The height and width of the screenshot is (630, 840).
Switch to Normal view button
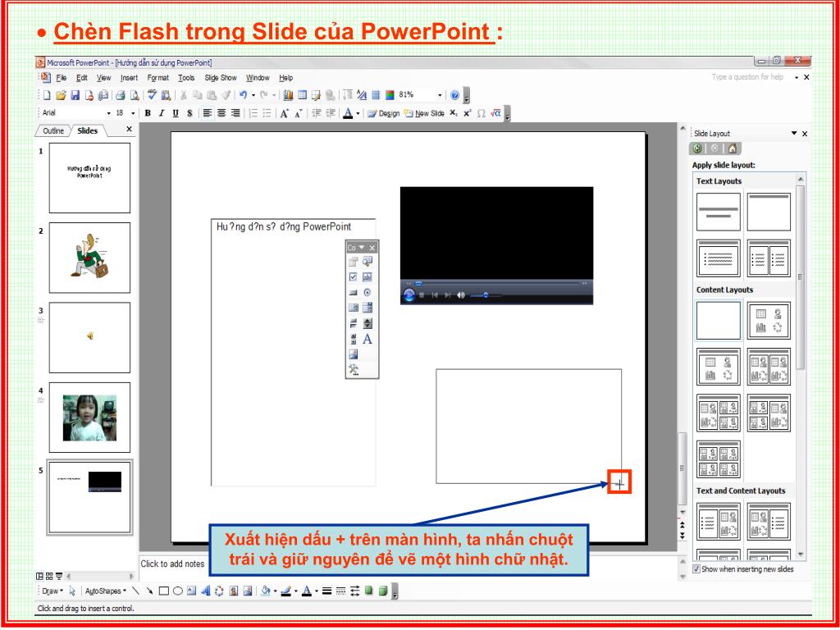click(x=39, y=577)
